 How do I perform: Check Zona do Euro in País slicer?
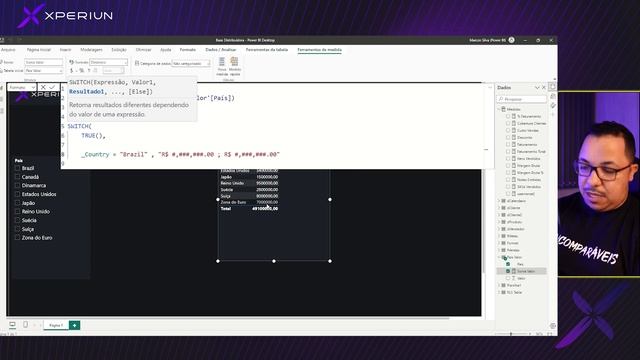(17, 238)
